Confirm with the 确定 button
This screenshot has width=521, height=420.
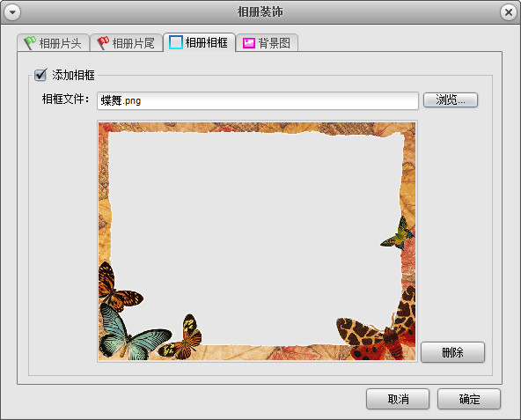[x=469, y=399]
